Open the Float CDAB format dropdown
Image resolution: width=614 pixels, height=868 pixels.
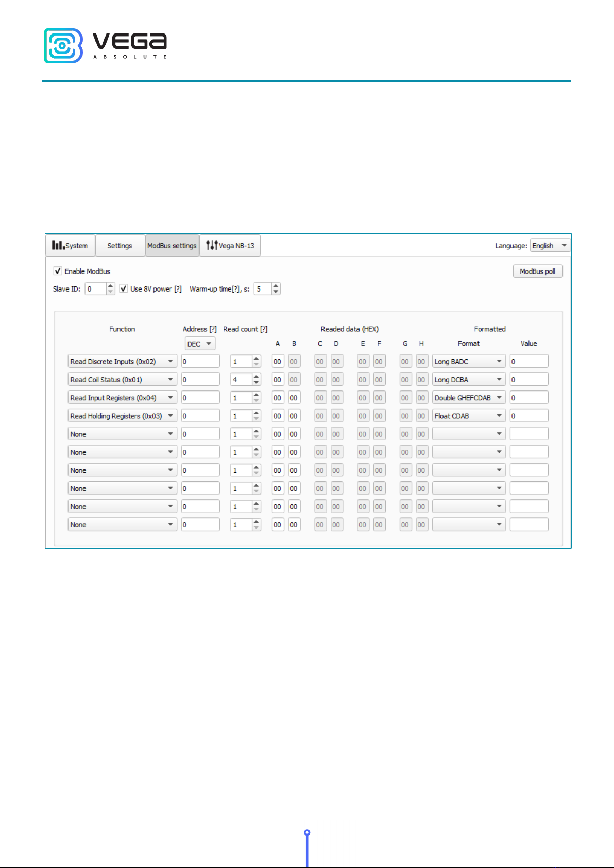[469, 416]
